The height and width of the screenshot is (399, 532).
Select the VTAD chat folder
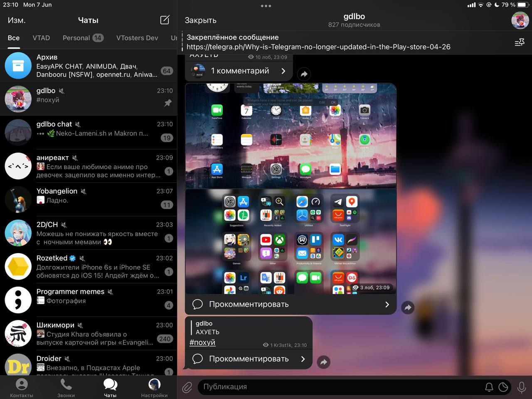point(41,38)
